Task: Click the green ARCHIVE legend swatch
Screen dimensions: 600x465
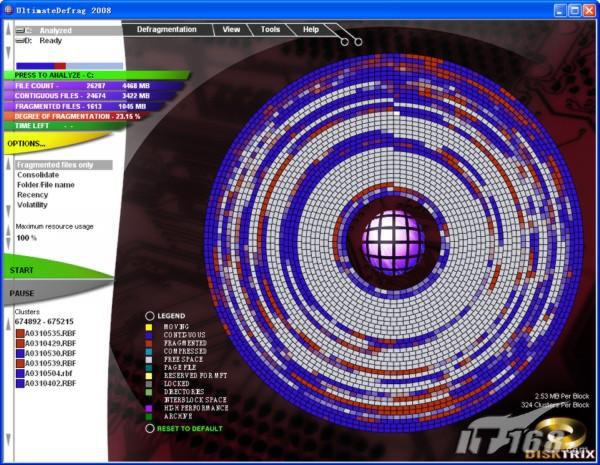Action: (148, 416)
